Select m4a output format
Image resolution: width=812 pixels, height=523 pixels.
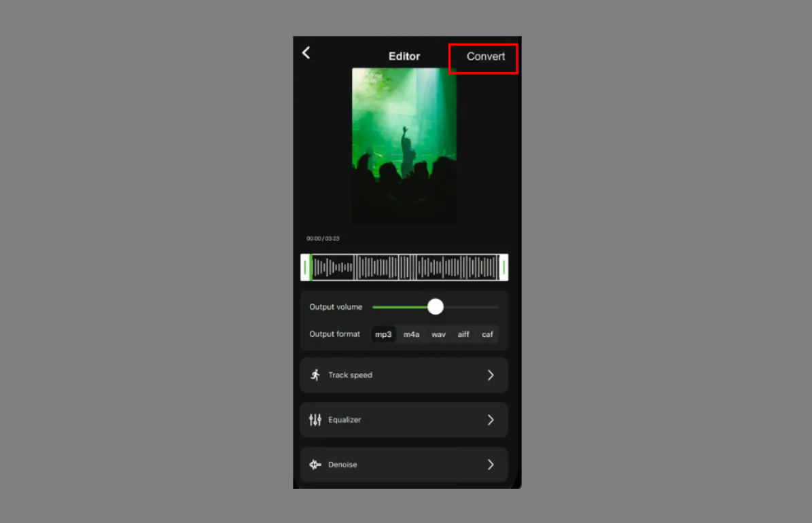click(x=411, y=334)
